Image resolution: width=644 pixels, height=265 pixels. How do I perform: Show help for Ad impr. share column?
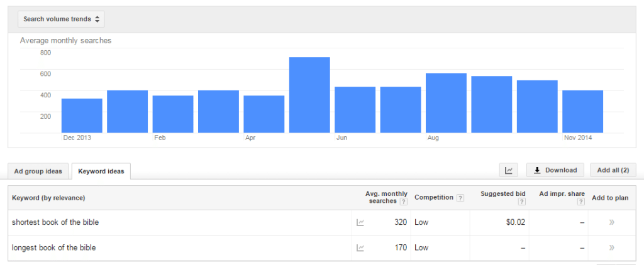point(581,202)
